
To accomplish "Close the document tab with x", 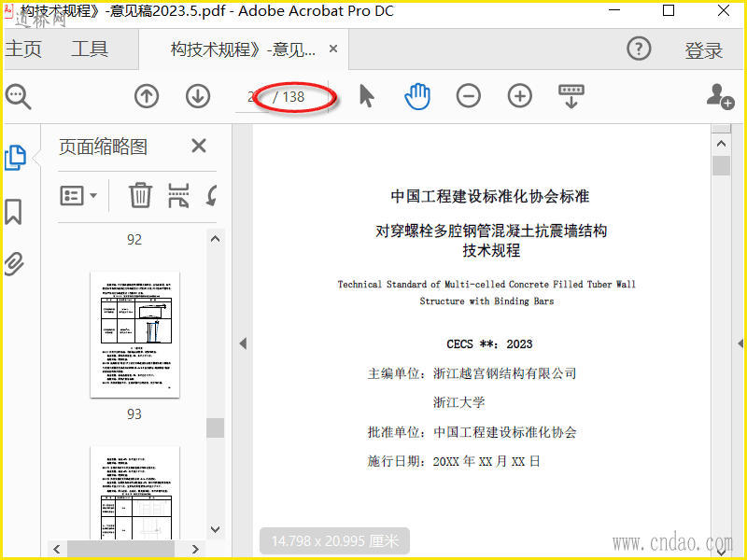I will pos(333,49).
